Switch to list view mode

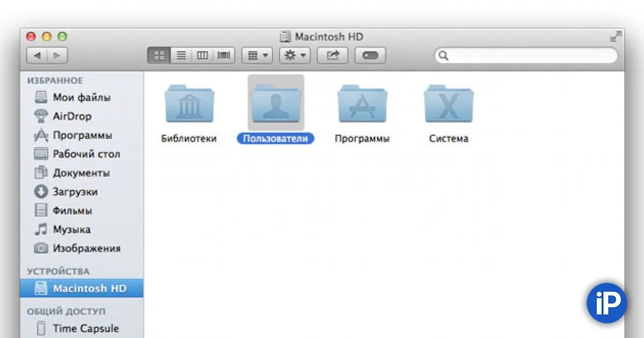181,55
